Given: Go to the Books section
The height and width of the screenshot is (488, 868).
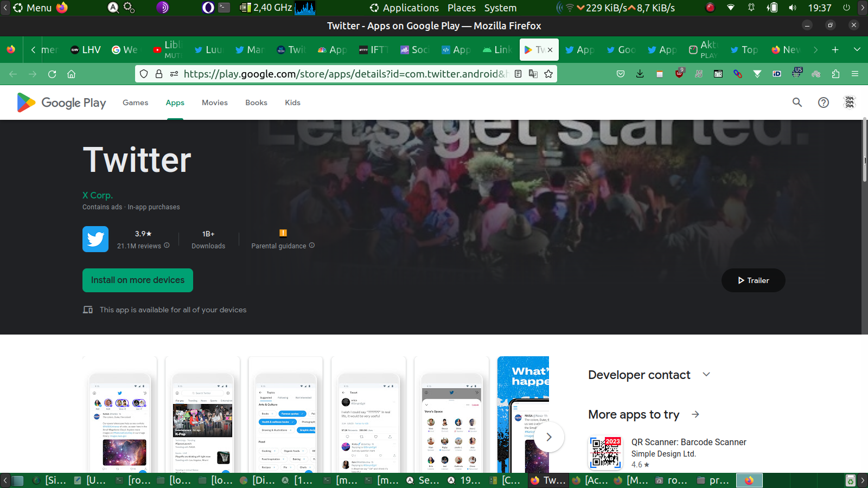Looking at the screenshot, I should [x=256, y=102].
